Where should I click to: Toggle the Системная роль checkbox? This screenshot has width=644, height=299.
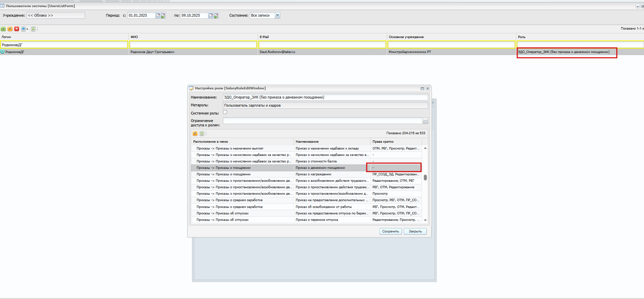click(225, 112)
